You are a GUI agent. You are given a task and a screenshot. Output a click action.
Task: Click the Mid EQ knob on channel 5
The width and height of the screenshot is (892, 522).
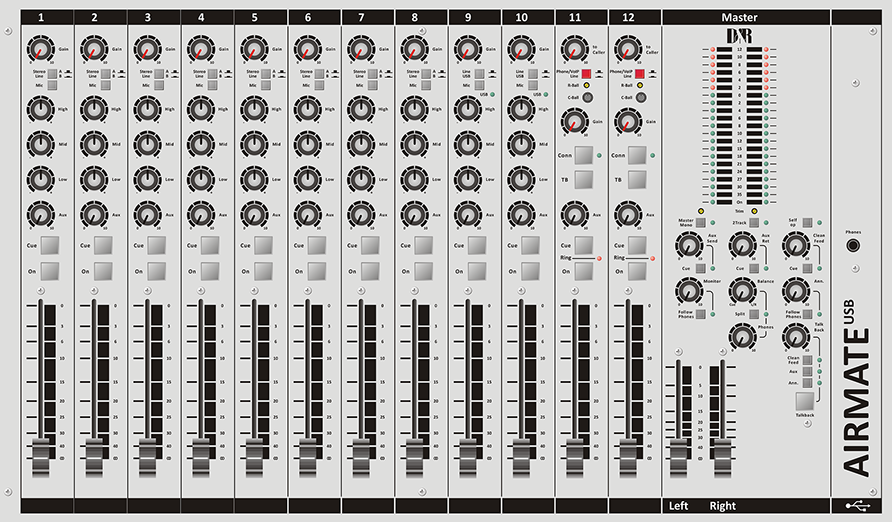254,144
